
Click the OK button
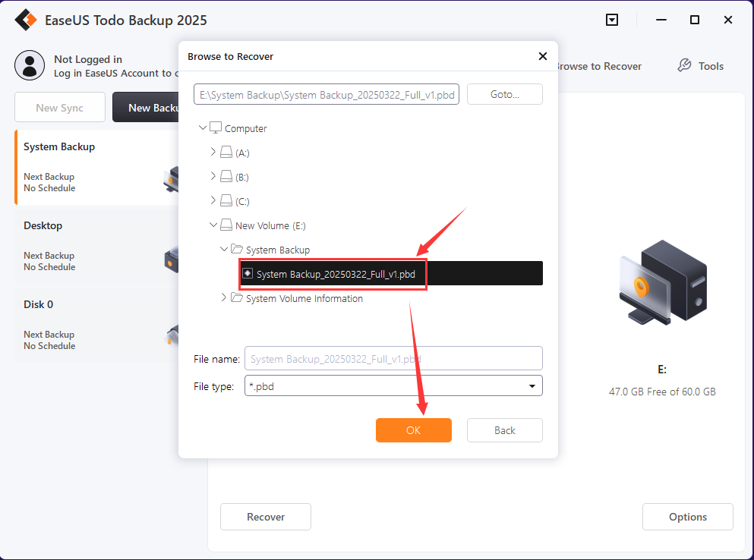414,430
